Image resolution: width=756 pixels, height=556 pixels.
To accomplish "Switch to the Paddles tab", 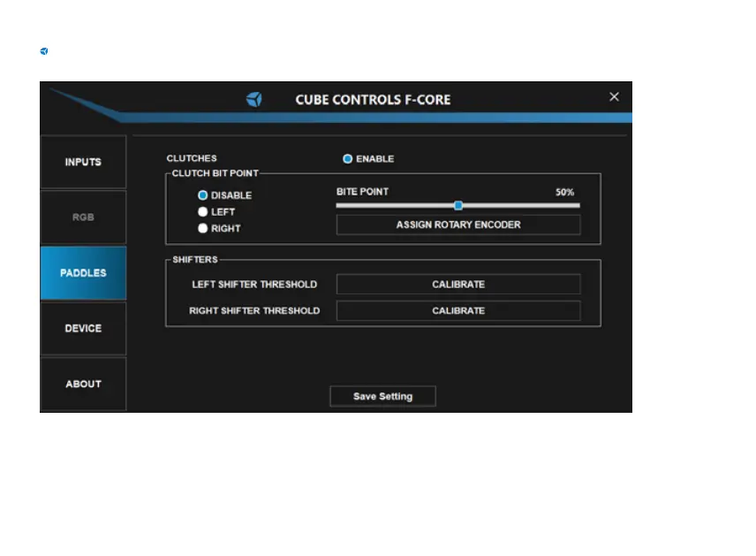I will click(x=83, y=272).
